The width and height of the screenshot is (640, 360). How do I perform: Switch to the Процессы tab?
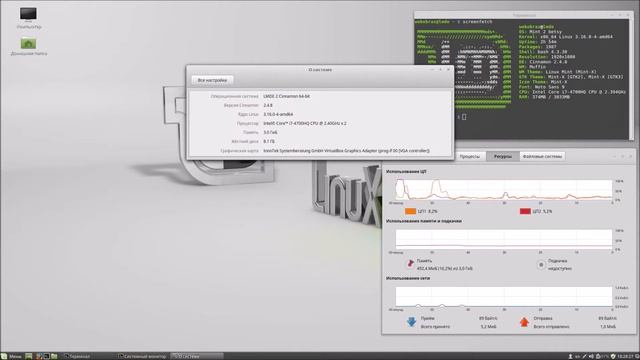point(470,156)
